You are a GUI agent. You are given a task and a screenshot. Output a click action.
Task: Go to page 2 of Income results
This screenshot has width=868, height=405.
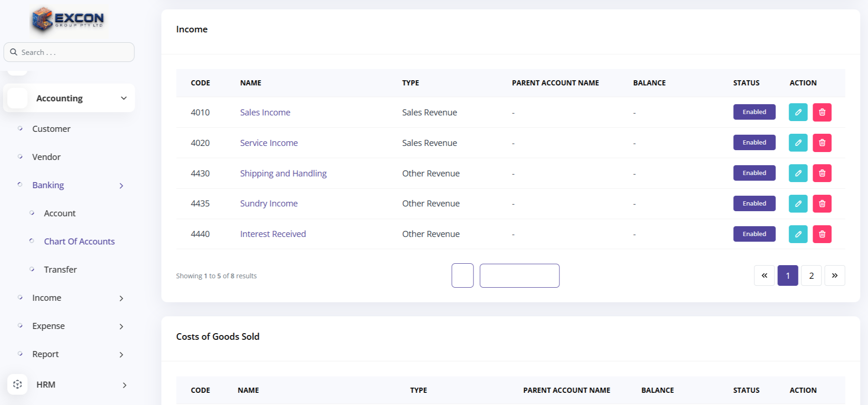coord(811,276)
